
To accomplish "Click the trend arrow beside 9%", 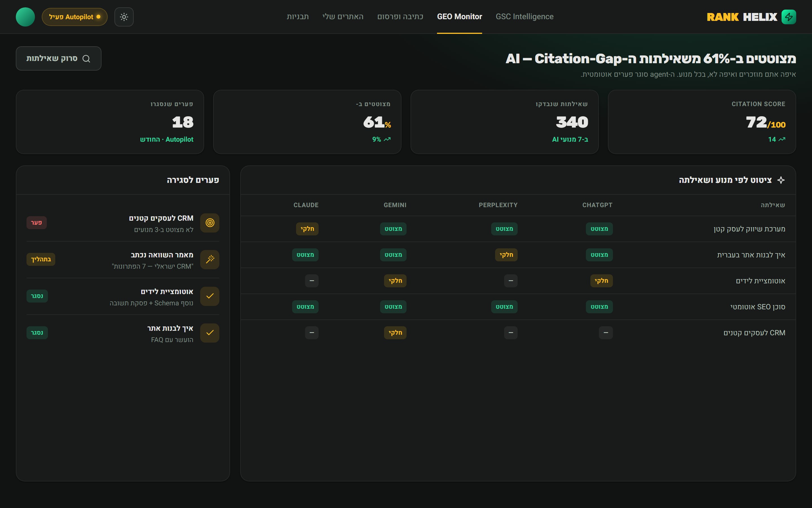I will click(387, 139).
